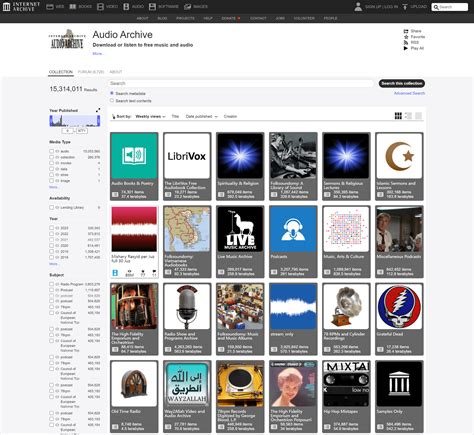Open the Books section icon in top bar
This screenshot has width=474, height=435.
(73, 7)
